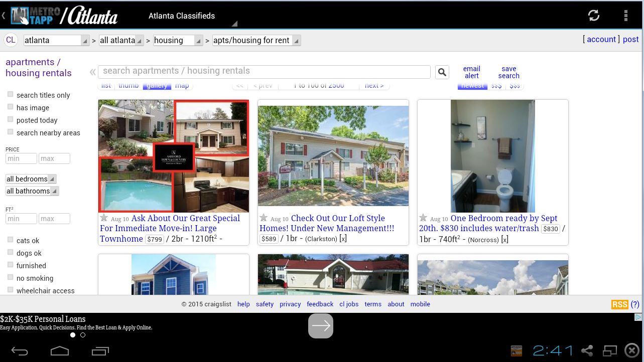This screenshot has width=644, height=362.
Task: Click the FT² max input field
Action: click(x=54, y=219)
